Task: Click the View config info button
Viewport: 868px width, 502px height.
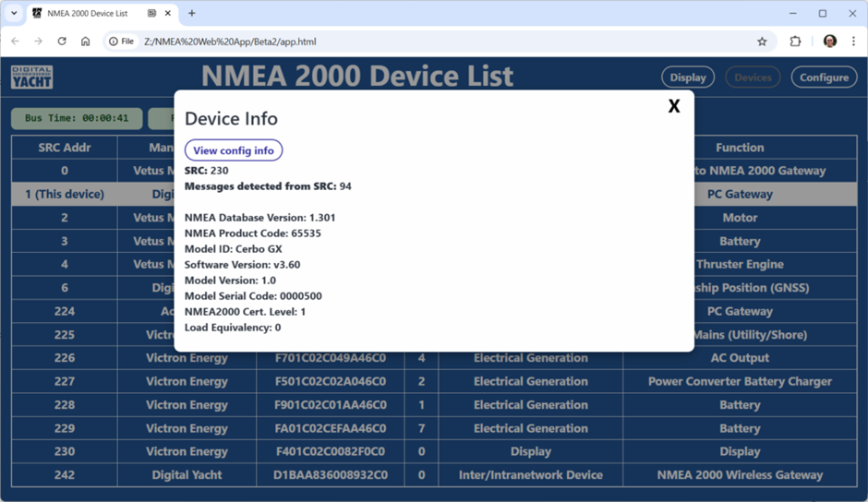Action: pyautogui.click(x=234, y=150)
